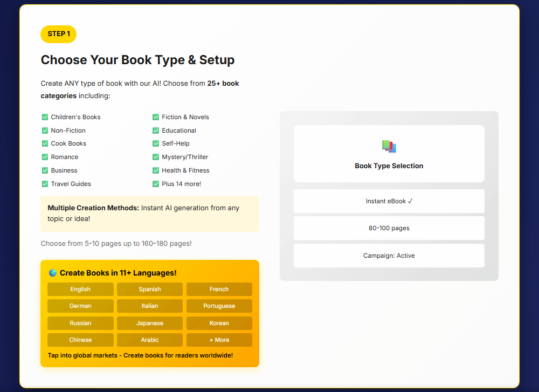Click the Book Type Selection card

[x=389, y=154]
